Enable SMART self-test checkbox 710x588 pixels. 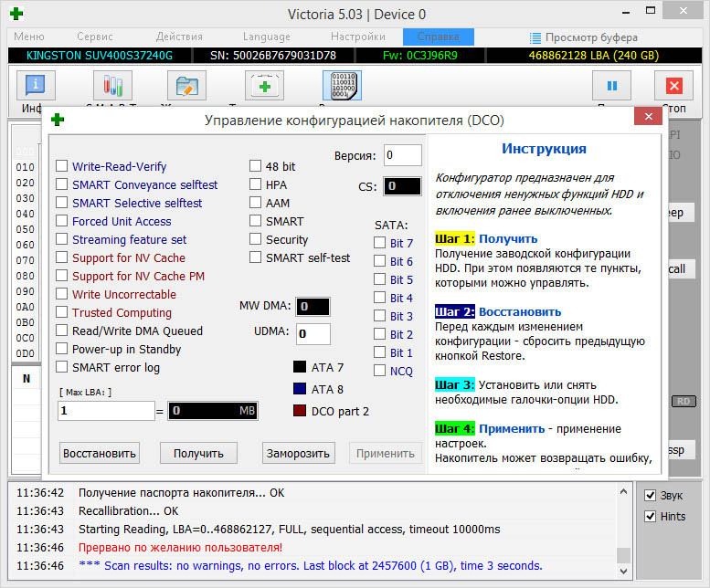coord(255,257)
